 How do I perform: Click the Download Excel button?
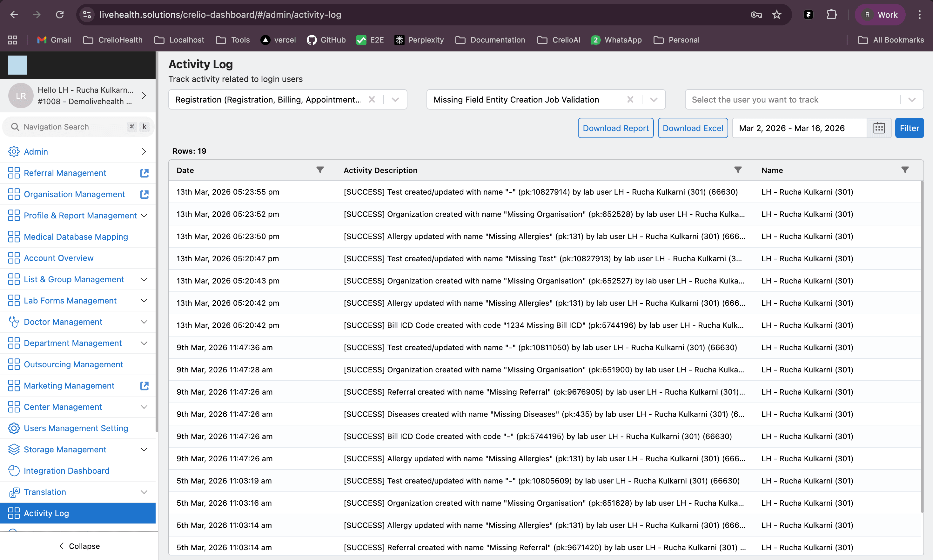693,128
